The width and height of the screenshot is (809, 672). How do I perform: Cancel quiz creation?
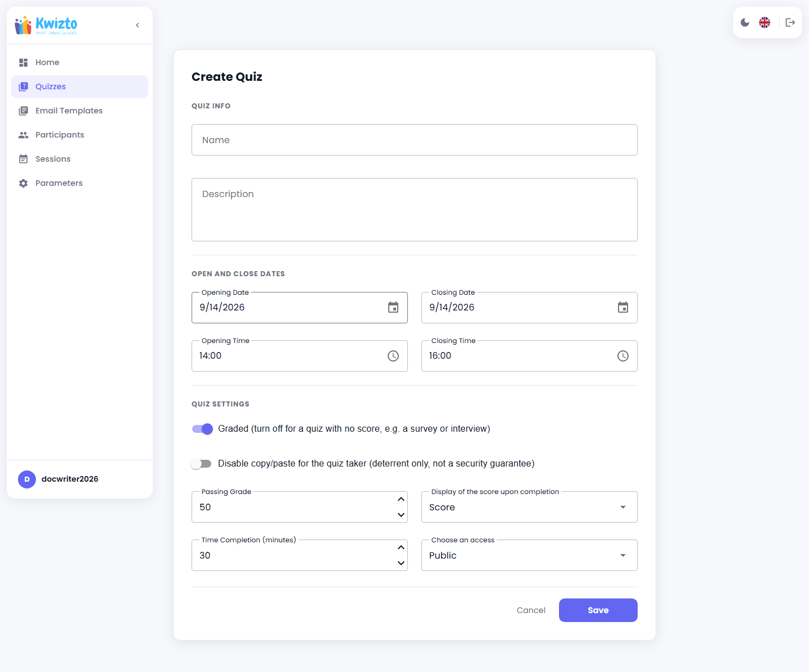click(531, 610)
